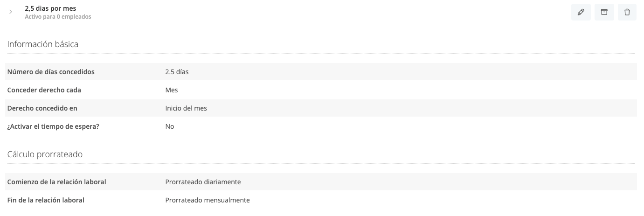Delete the policy using the trash icon
Viewport: 644px width, 216px height.
pos(627,13)
